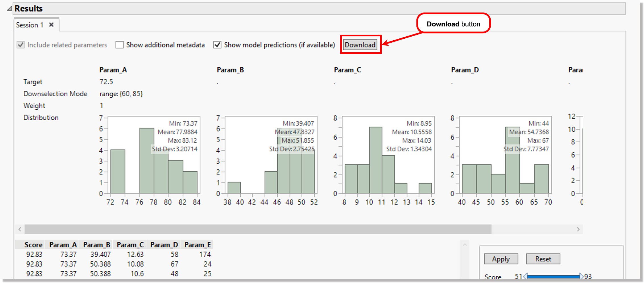Click the Param_E value 174 in table

tap(205, 254)
